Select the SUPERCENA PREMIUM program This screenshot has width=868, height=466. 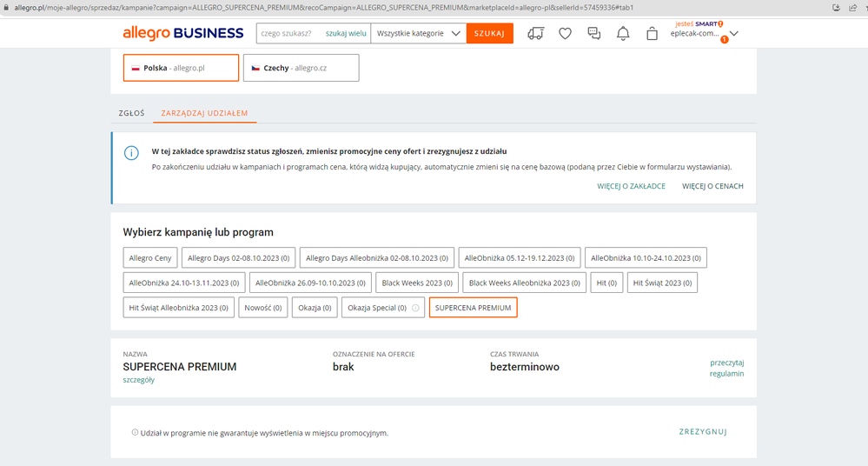click(x=474, y=308)
